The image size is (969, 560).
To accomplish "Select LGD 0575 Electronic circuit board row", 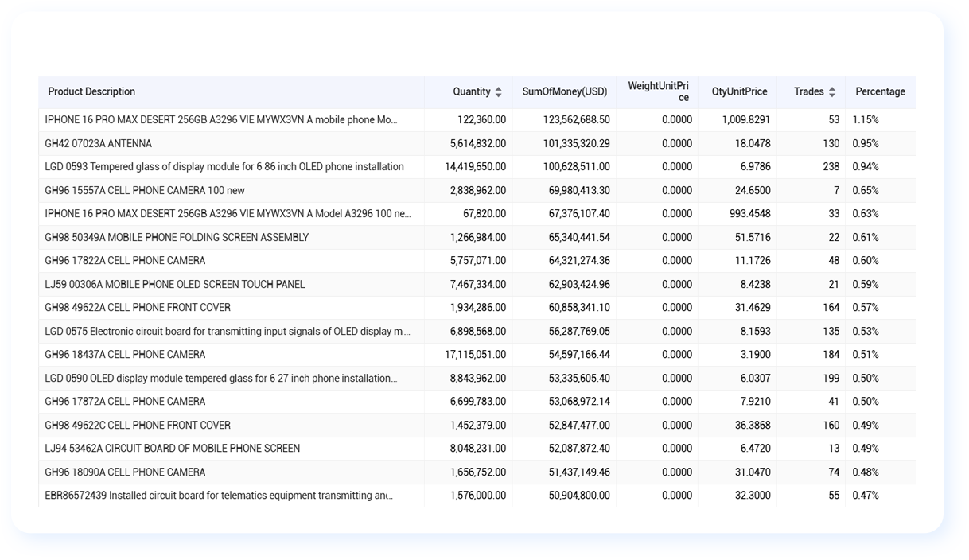I will 477,332.
